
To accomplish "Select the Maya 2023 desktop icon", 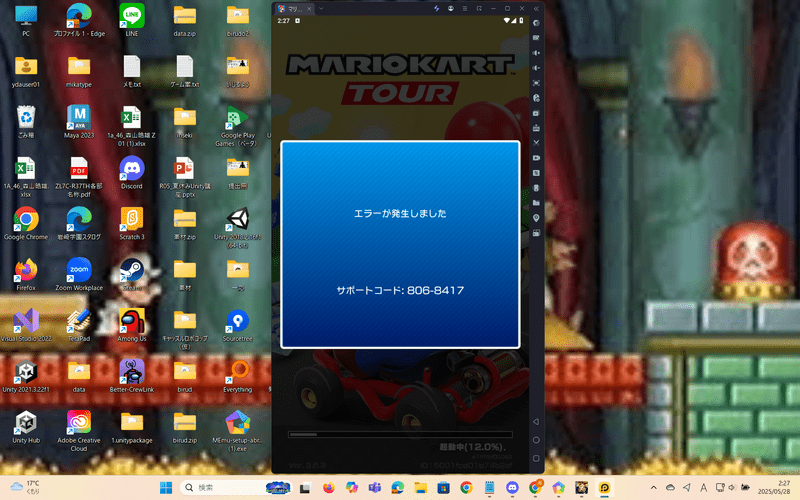I will pyautogui.click(x=79, y=122).
